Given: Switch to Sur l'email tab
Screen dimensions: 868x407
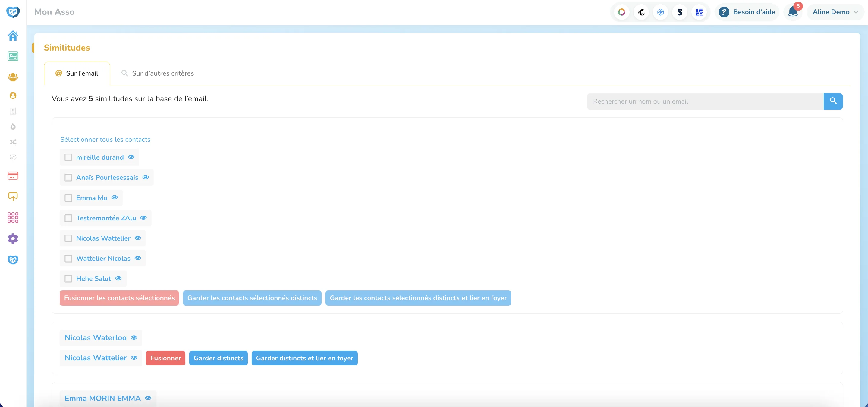Looking at the screenshot, I should click(77, 73).
